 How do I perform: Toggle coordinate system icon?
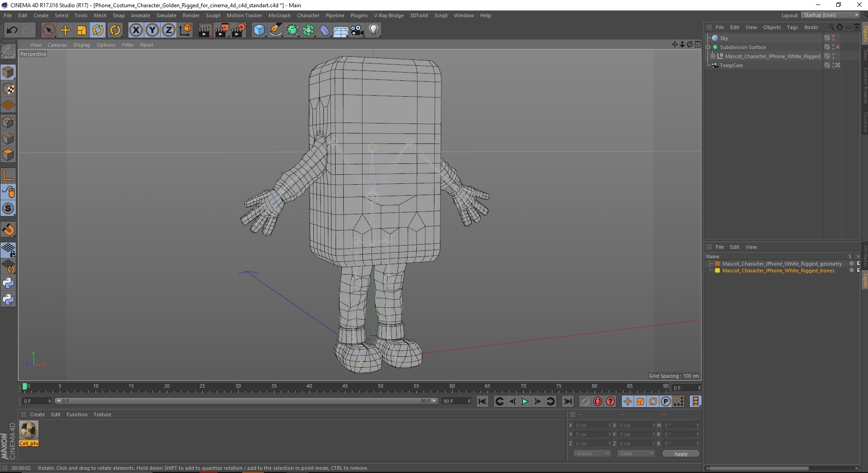(185, 30)
